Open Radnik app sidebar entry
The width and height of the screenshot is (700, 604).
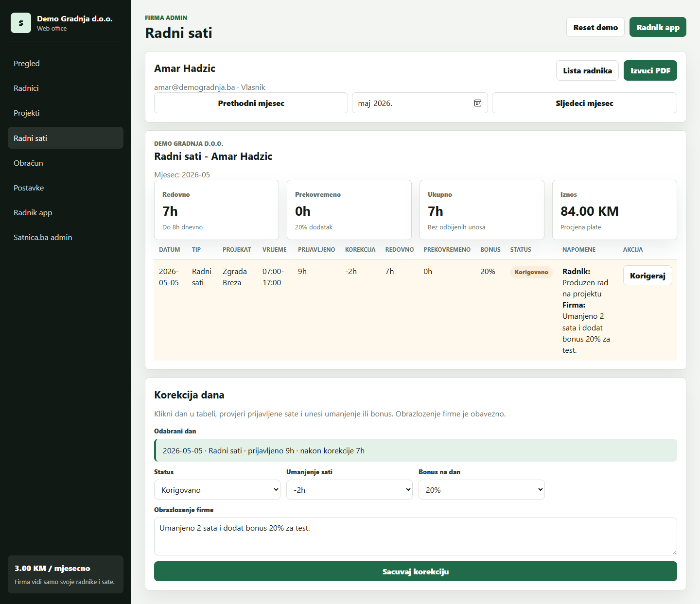(66, 212)
